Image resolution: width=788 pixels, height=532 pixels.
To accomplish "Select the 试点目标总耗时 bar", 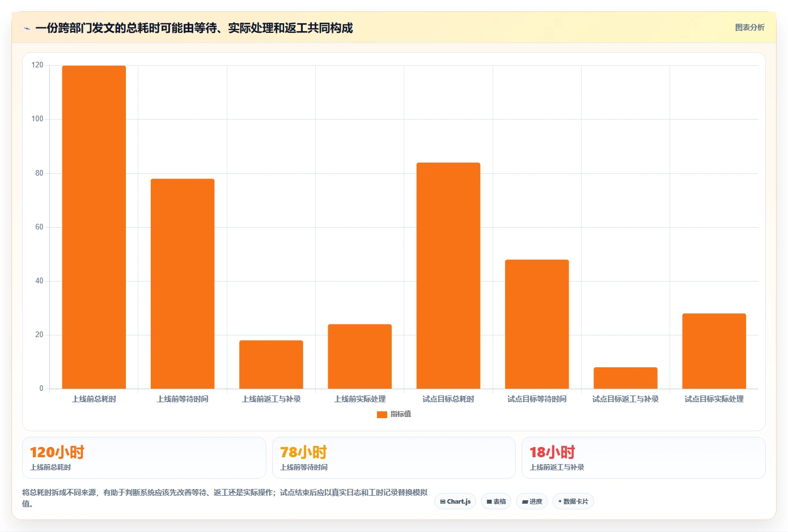I will [x=448, y=276].
